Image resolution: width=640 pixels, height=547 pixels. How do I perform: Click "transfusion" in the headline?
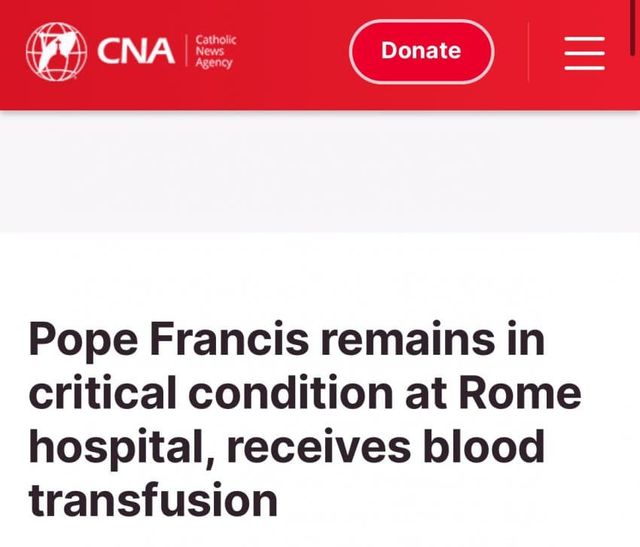pyautogui.click(x=152, y=499)
